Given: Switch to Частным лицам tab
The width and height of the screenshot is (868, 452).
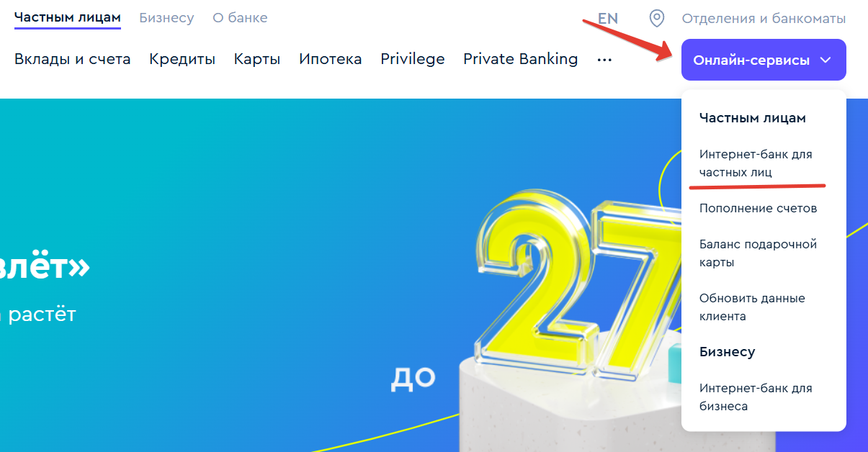Looking at the screenshot, I should pos(68,18).
